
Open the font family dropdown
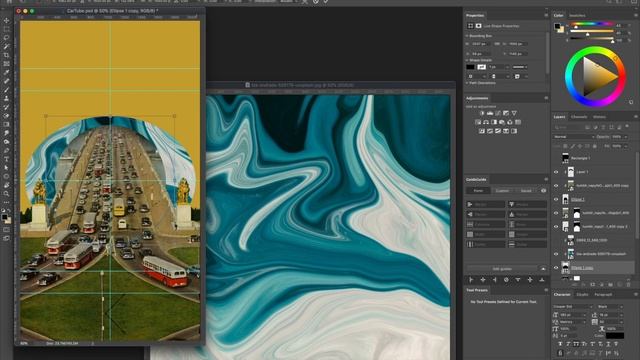coord(573,307)
